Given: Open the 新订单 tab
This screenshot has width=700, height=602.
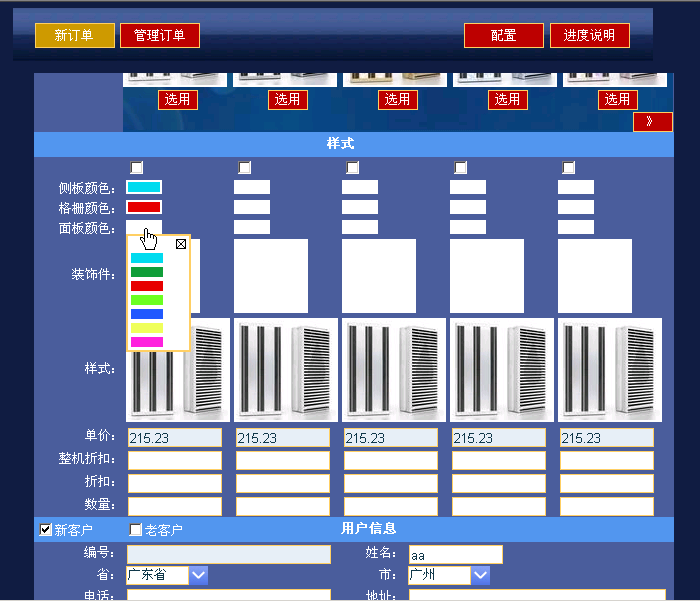Looking at the screenshot, I should (x=75, y=36).
